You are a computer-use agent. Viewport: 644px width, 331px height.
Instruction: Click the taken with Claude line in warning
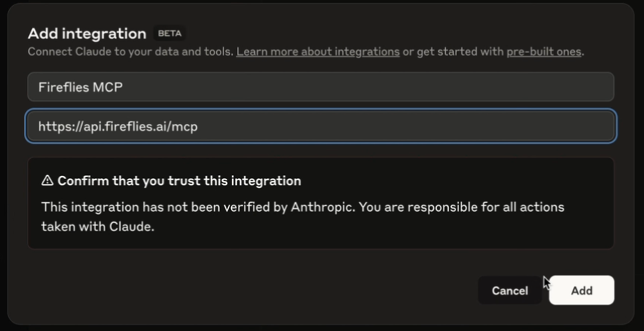[x=98, y=227]
